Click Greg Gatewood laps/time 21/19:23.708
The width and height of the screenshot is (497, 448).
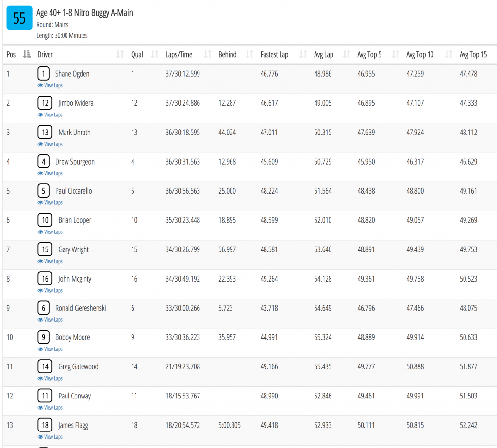(x=182, y=367)
